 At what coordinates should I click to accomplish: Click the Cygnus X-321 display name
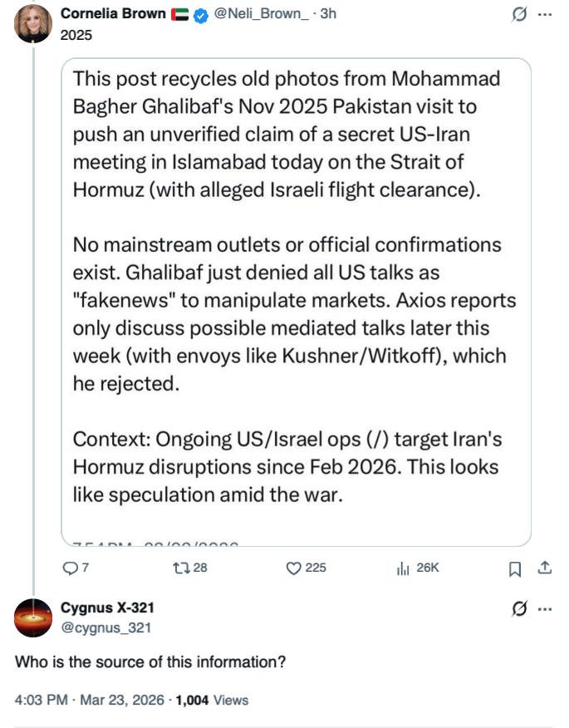pyautogui.click(x=107, y=607)
